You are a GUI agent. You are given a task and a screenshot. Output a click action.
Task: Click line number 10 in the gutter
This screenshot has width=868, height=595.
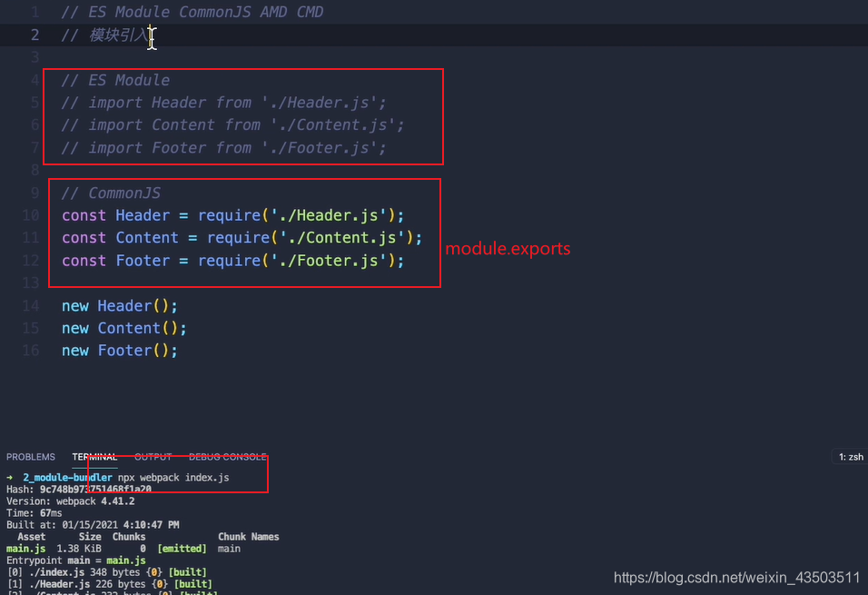click(31, 215)
